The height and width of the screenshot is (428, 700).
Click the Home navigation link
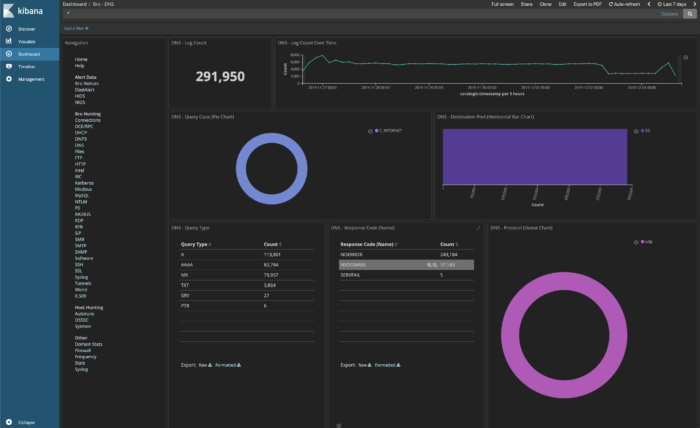[x=81, y=59]
